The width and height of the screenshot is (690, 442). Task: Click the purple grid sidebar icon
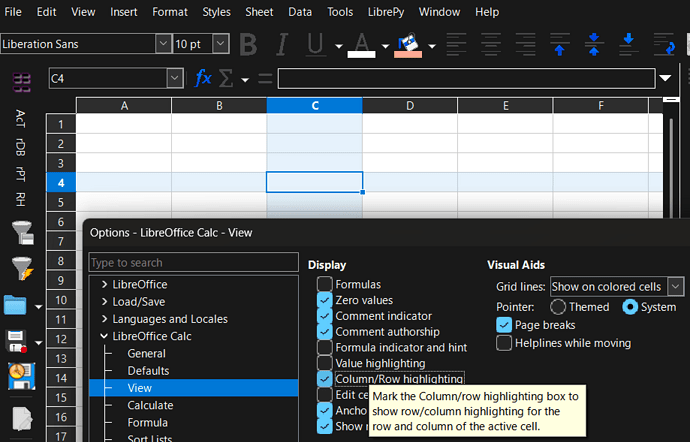[22, 82]
